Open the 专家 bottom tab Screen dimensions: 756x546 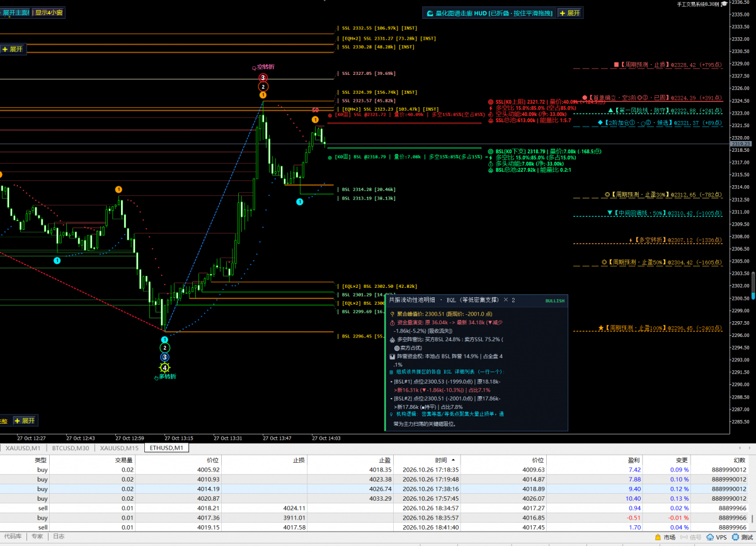coord(37,537)
